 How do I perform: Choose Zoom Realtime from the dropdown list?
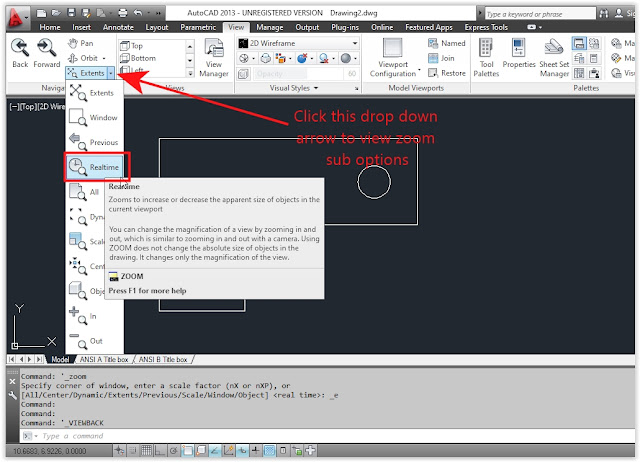pyautogui.click(x=95, y=167)
